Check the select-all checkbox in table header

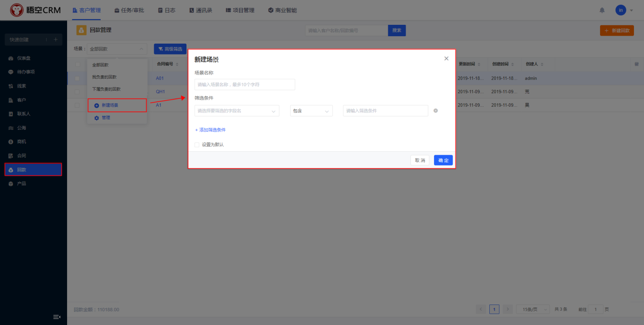[78, 64]
